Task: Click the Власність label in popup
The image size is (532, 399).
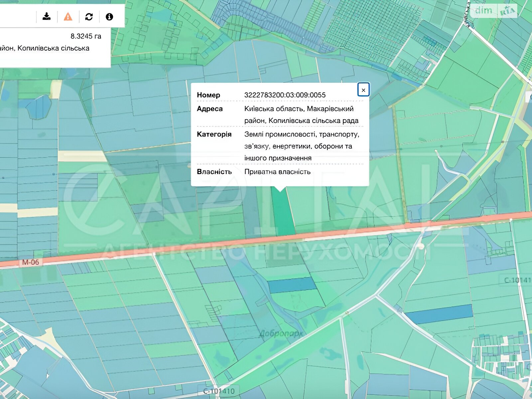Action: point(214,172)
